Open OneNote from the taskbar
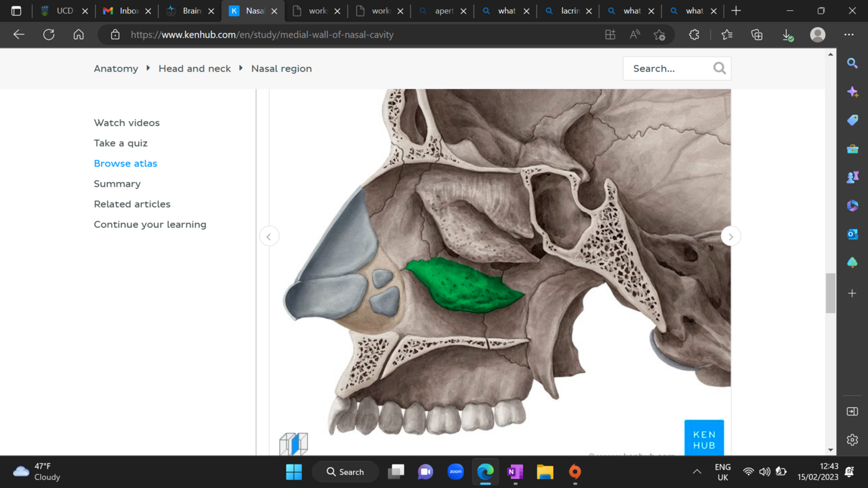Image resolution: width=868 pixels, height=488 pixels. 515,472
